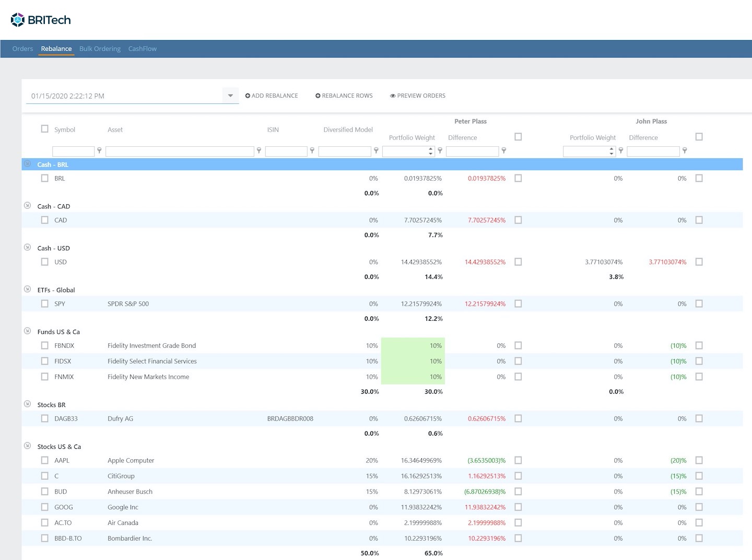Click CAD portfolio weight 7.70257245%
This screenshot has width=752, height=560.
pyautogui.click(x=423, y=220)
